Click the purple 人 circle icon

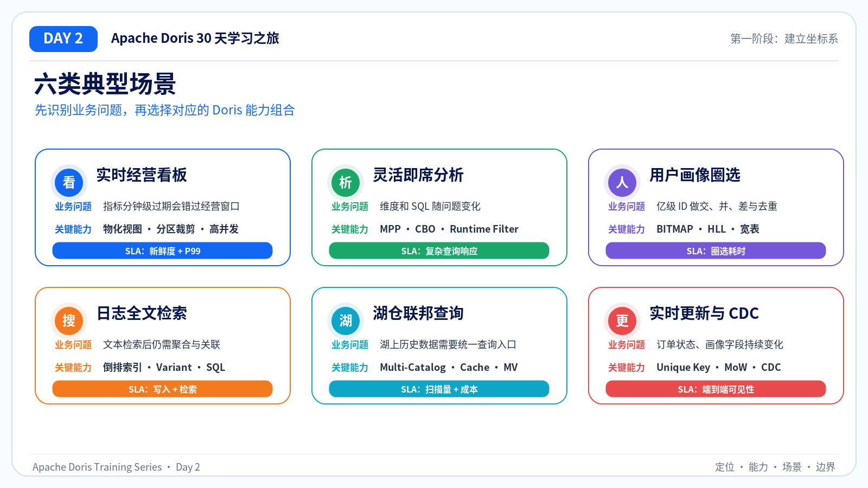click(622, 183)
